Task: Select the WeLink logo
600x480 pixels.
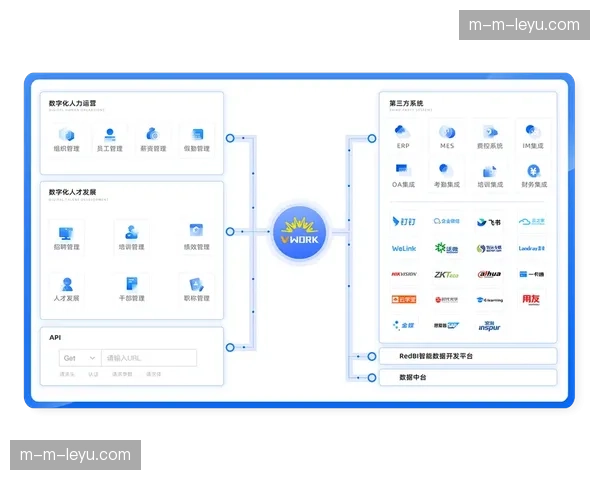Action: (x=403, y=248)
